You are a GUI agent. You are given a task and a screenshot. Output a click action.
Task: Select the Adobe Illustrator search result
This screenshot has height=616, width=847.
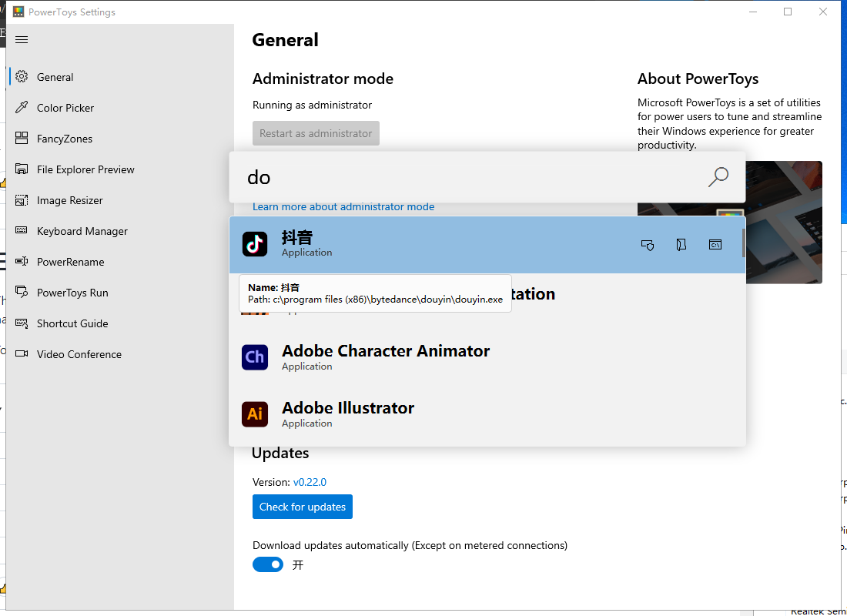point(487,414)
